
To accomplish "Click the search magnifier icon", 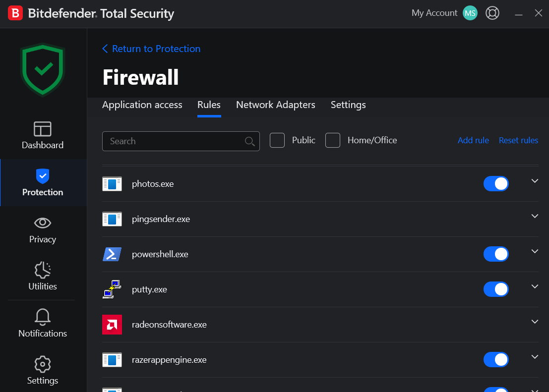I will coord(249,141).
